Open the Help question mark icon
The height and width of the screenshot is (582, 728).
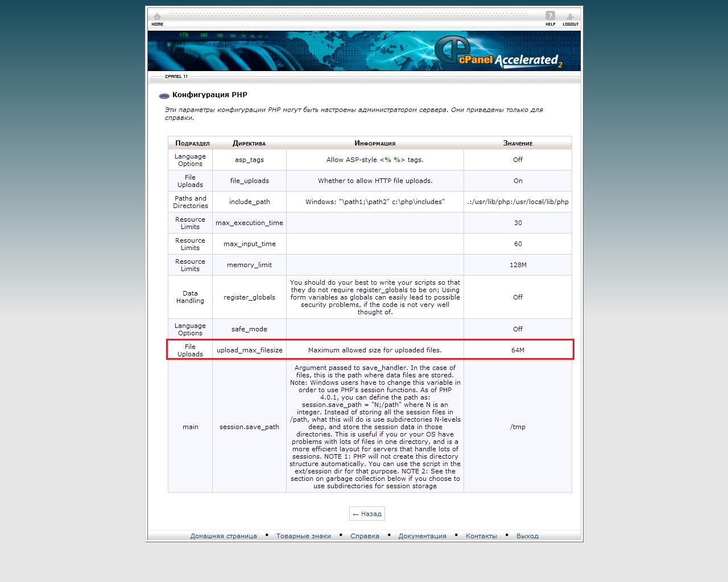tap(550, 16)
